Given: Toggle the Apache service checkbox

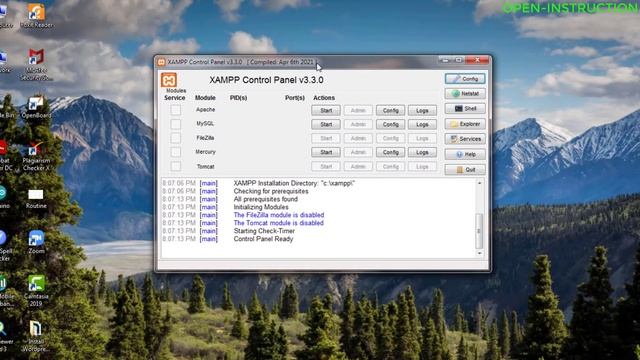Looking at the screenshot, I should 176,109.
